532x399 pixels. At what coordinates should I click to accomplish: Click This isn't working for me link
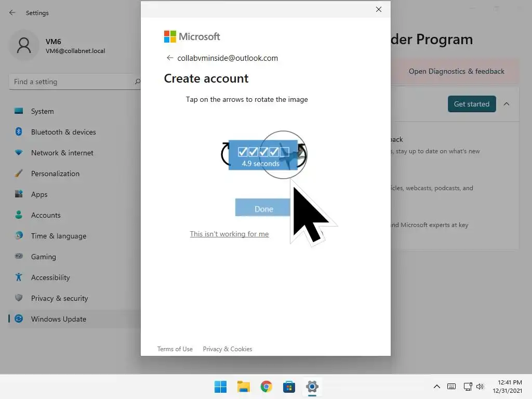pos(229,234)
